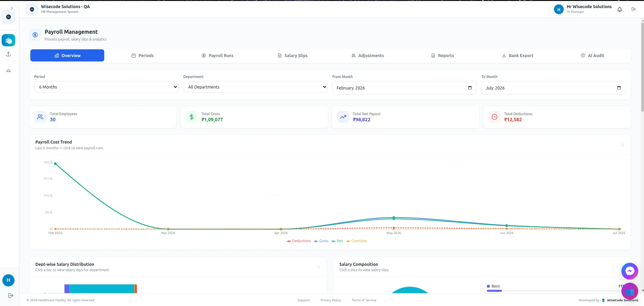
Task: Toggle the Deductions series in the legend
Action: point(299,241)
